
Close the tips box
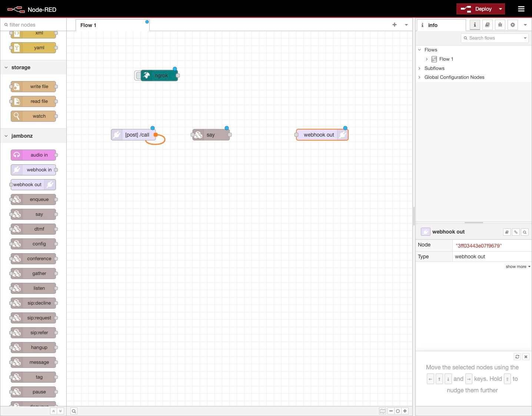pos(526,357)
